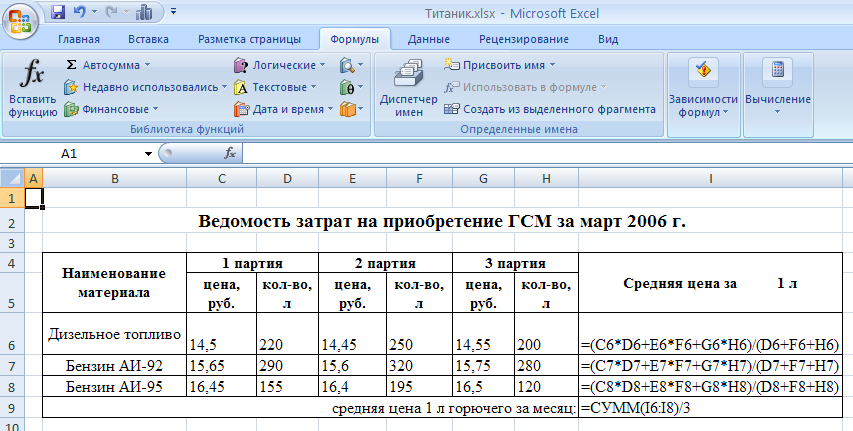Select the Формулы tab

click(355, 39)
